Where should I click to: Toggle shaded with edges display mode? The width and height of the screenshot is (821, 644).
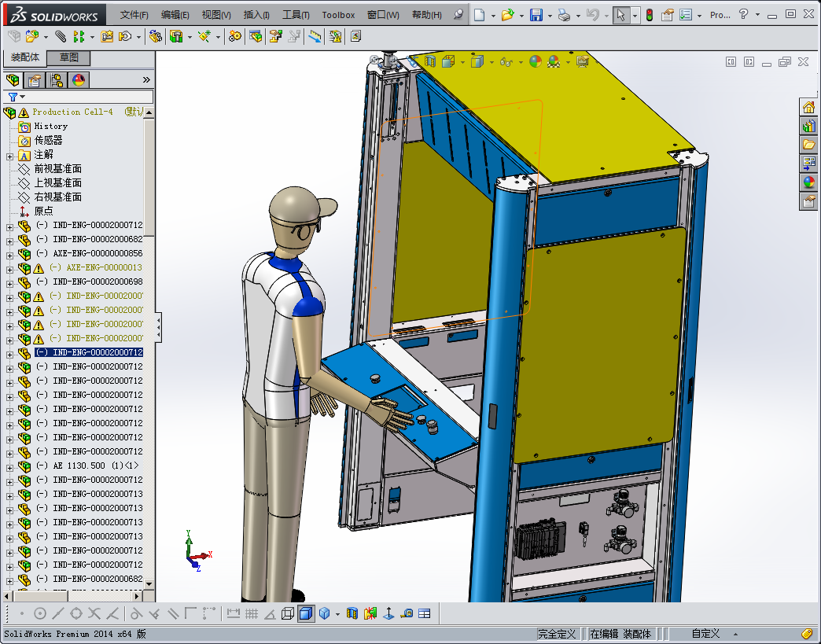306,613
